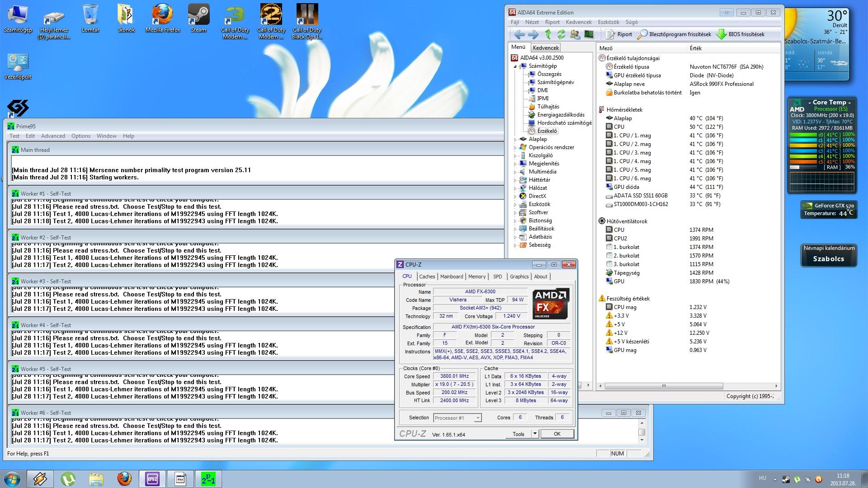The image size is (868, 488).
Task: Click OK button in CPU-Z
Action: pos(557,434)
